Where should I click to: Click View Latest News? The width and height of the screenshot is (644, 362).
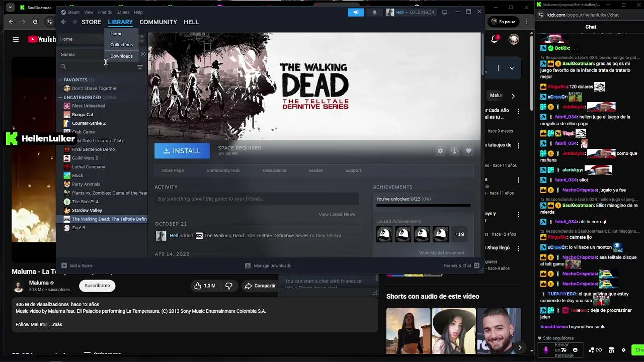(x=337, y=214)
